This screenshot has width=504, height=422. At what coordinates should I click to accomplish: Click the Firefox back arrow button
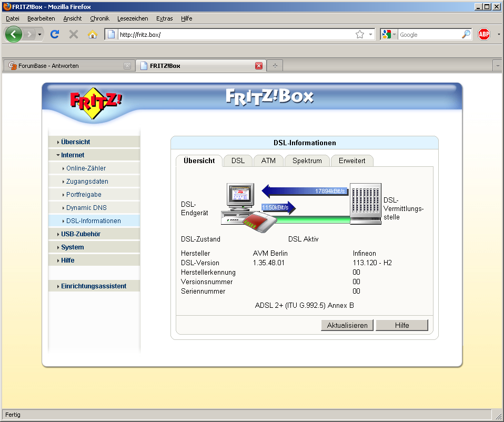pyautogui.click(x=14, y=34)
